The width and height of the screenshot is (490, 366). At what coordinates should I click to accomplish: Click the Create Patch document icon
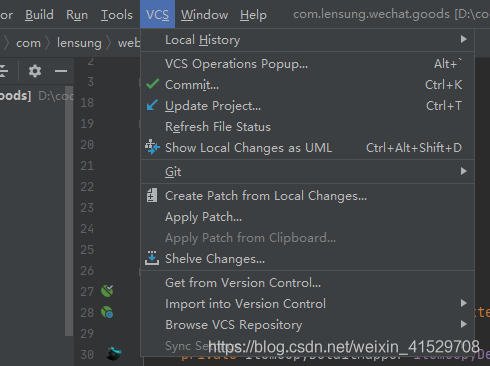152,195
